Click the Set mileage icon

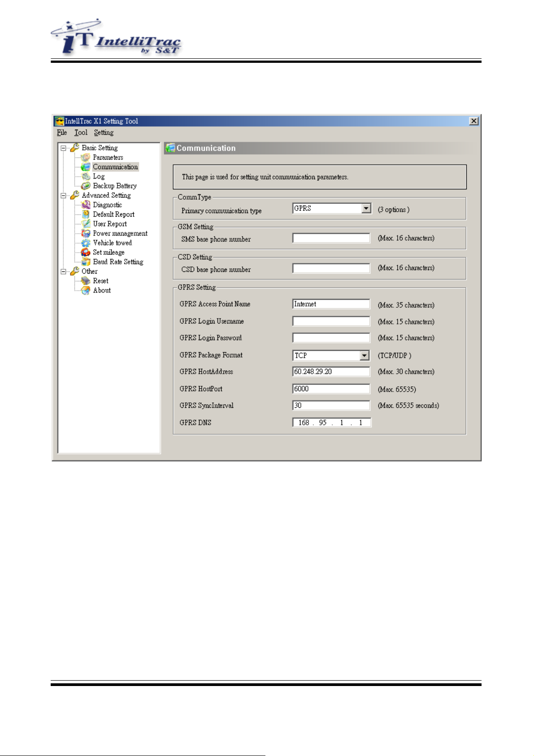click(x=86, y=252)
